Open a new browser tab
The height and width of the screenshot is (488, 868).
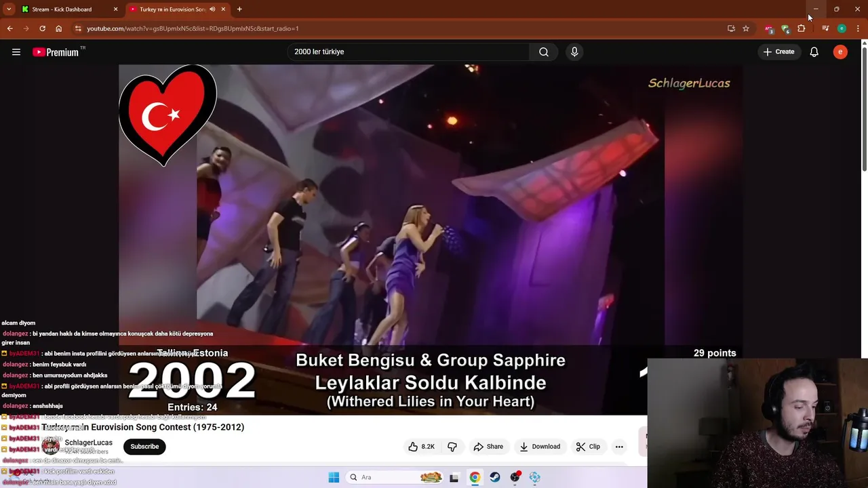(x=239, y=9)
